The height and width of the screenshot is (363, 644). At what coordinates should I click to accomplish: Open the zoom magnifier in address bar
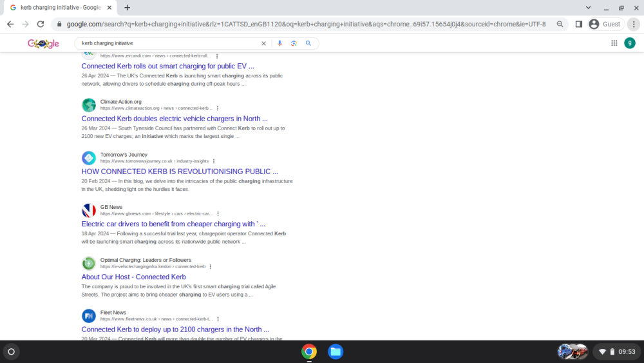pyautogui.click(x=560, y=25)
